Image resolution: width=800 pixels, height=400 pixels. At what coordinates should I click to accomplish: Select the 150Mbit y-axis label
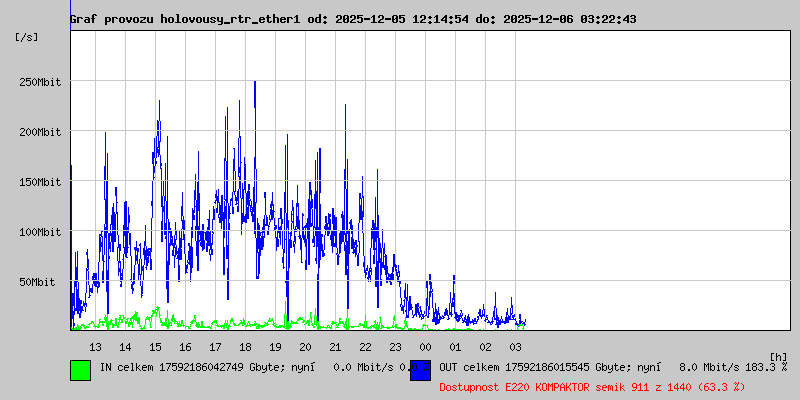click(40, 182)
